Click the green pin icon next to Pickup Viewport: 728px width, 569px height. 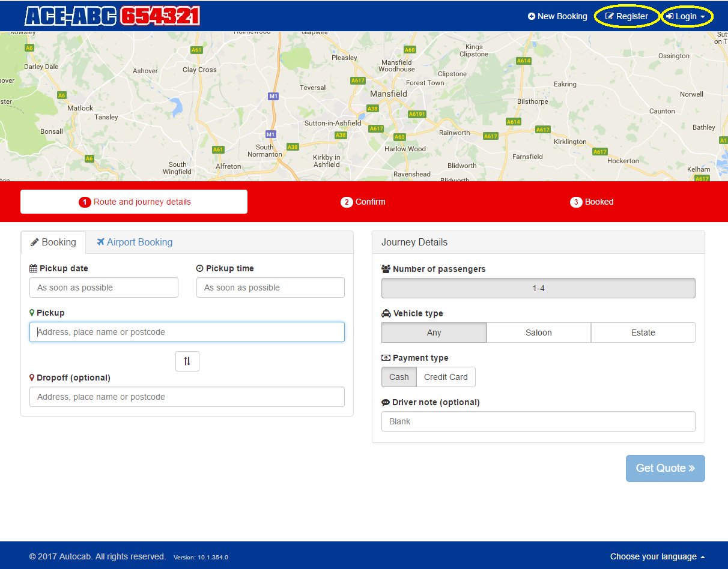(32, 313)
